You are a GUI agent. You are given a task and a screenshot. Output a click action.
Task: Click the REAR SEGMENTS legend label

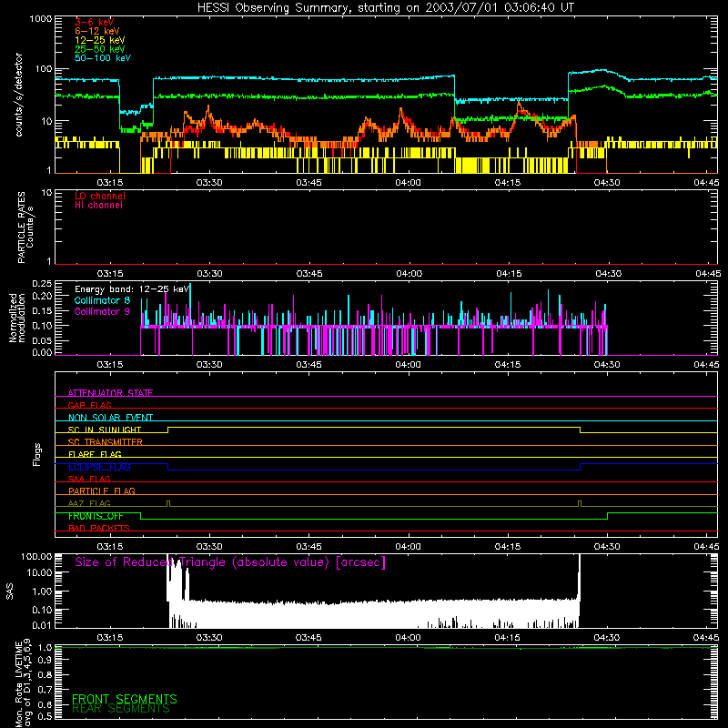pyautogui.click(x=121, y=709)
